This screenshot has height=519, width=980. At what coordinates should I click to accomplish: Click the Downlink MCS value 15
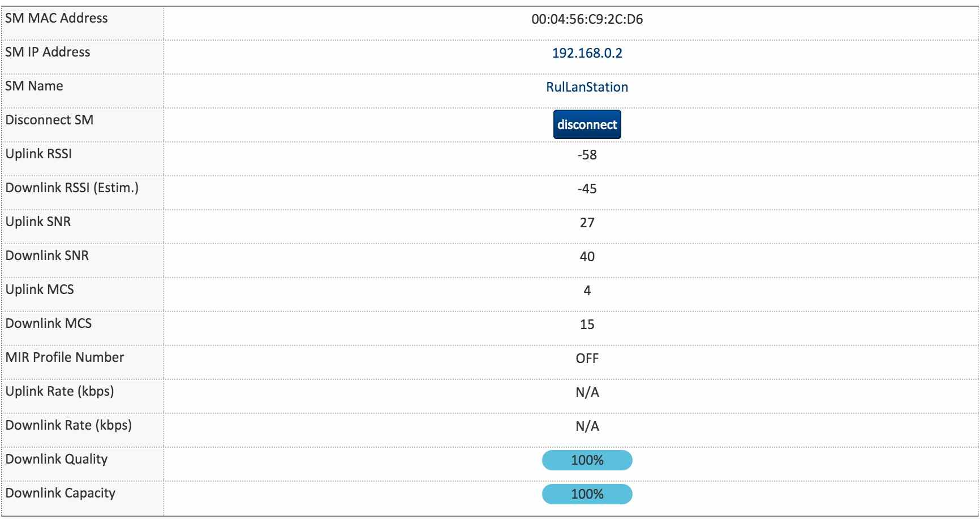587,325
